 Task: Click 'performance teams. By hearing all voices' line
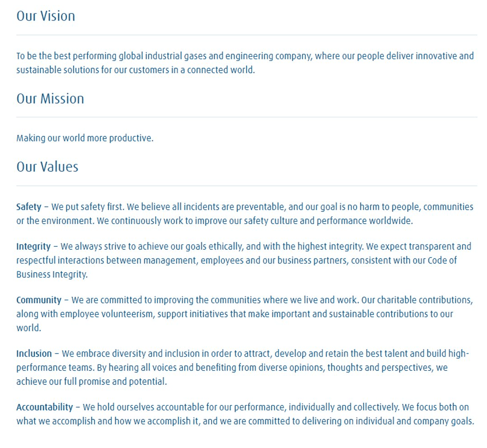coord(232,368)
